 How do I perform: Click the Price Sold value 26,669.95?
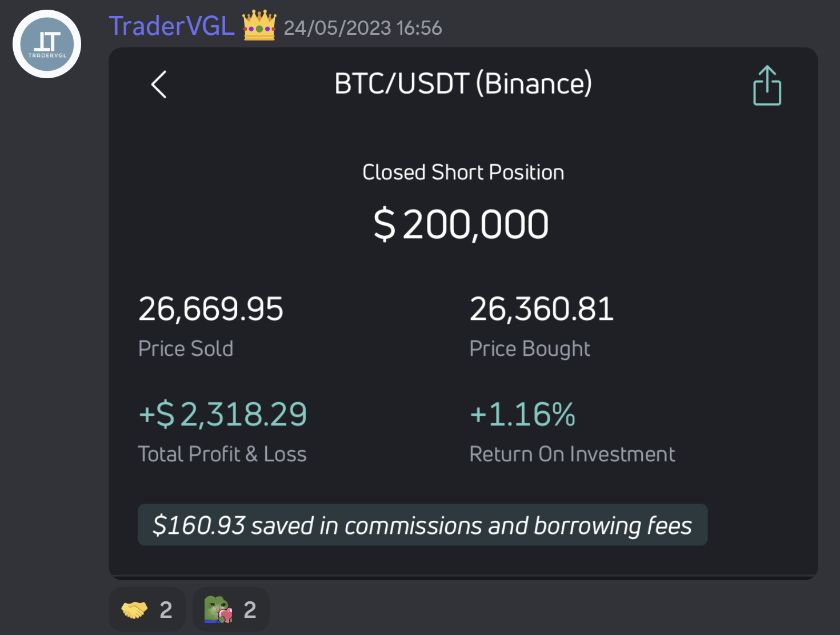coord(211,309)
